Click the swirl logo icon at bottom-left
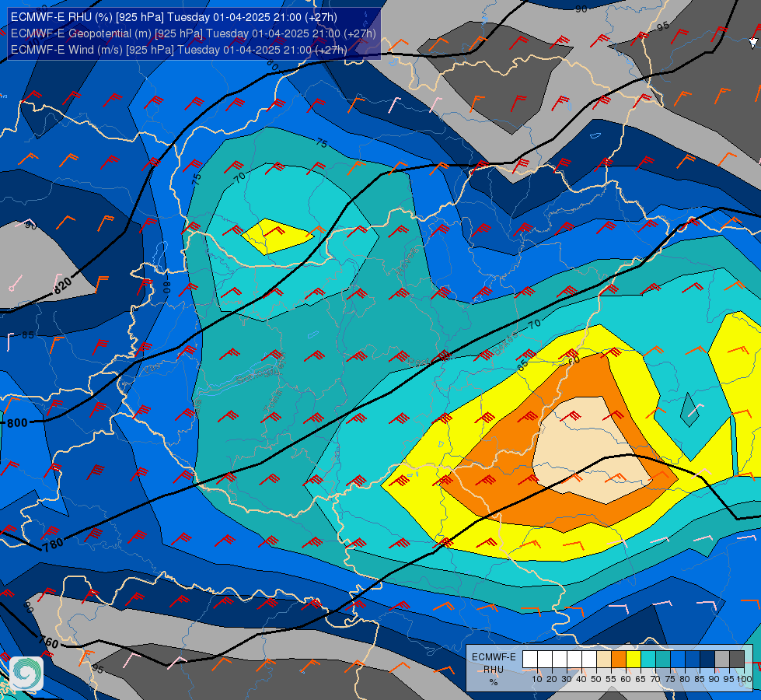 click(x=26, y=673)
